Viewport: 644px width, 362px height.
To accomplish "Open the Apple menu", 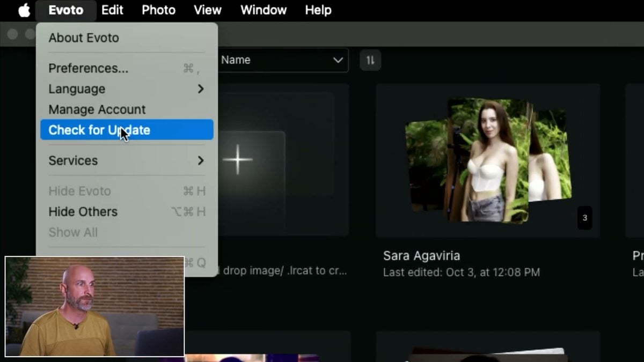I will 24,10.
